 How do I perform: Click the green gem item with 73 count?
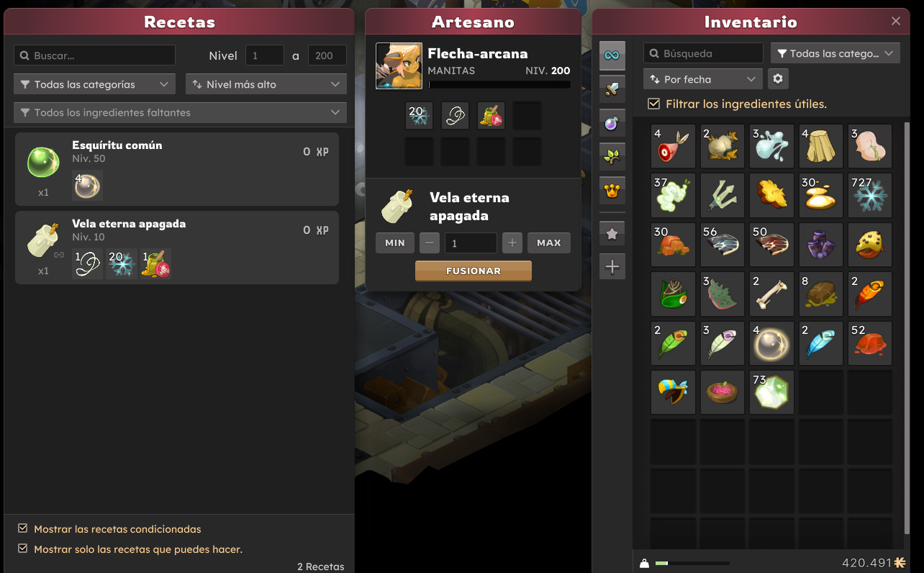(771, 392)
